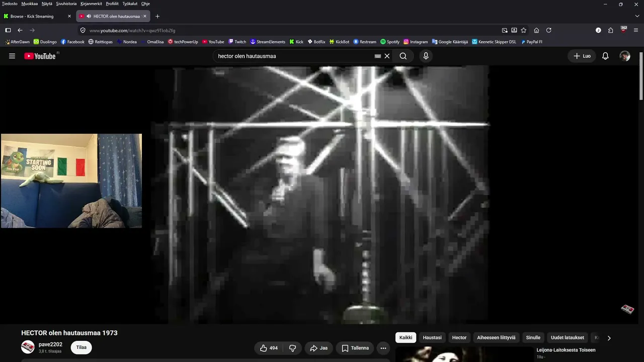The image size is (644, 362).
Task: Open the browser home page
Action: (536, 30)
